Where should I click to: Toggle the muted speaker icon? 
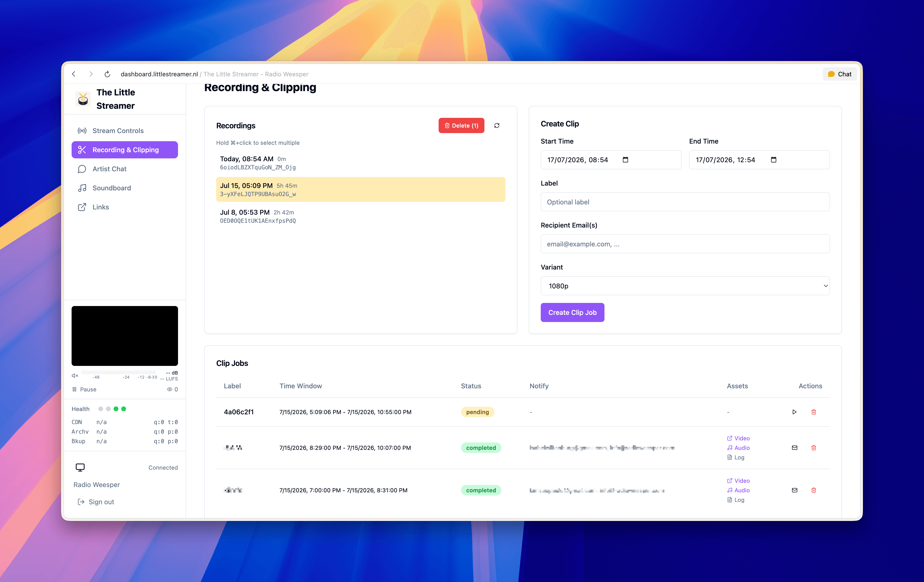pyautogui.click(x=75, y=376)
